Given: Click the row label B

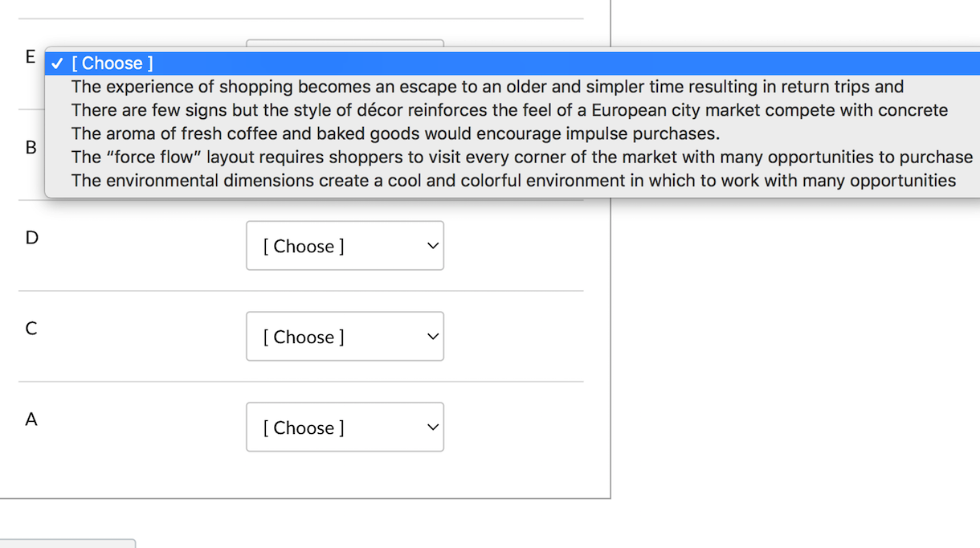Looking at the screenshot, I should coord(30,147).
